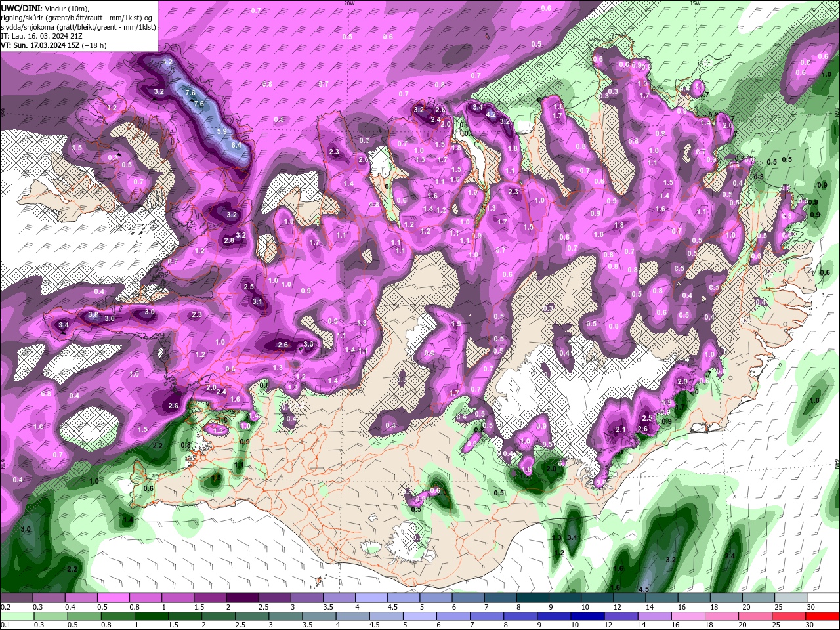This screenshot has height=630, width=840.
Task: Click the lower legend swatch labeled 6
Action: point(453,616)
